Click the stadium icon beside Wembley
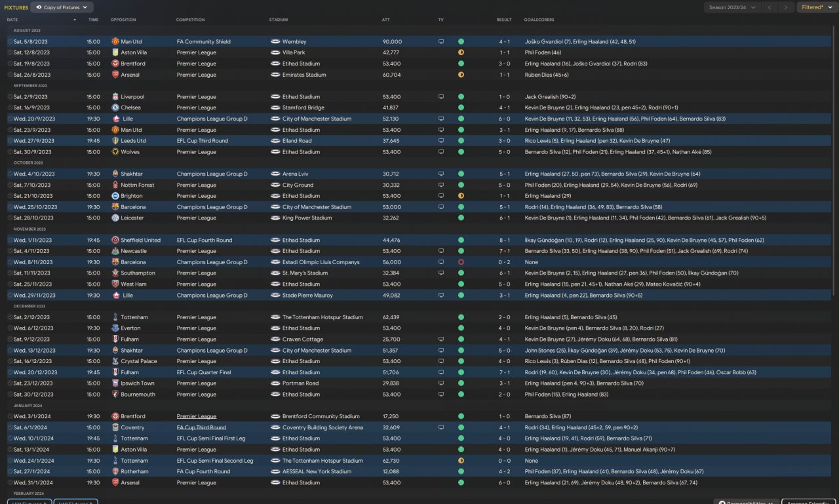839x504 pixels. [275, 41]
